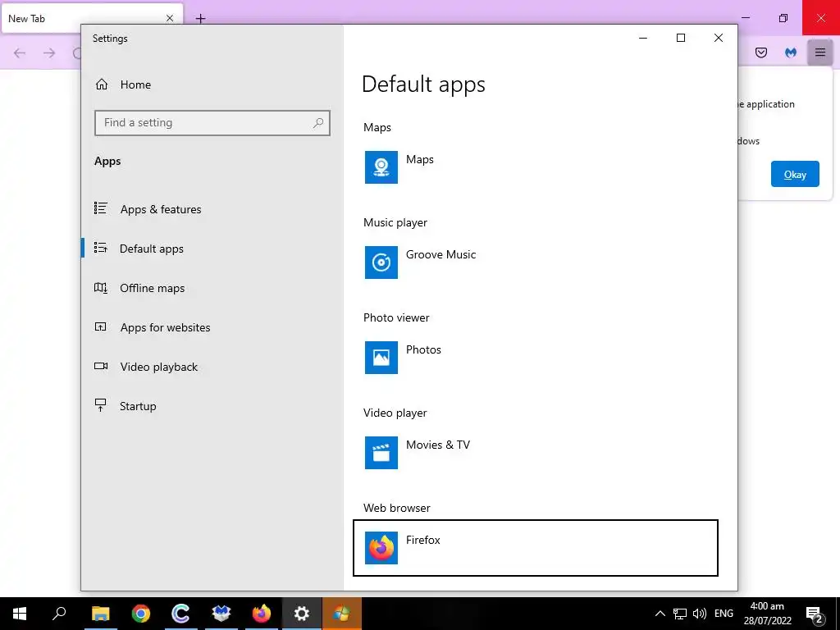The height and width of the screenshot is (630, 840).
Task: Open Home in Settings sidebar
Action: pyautogui.click(x=123, y=84)
